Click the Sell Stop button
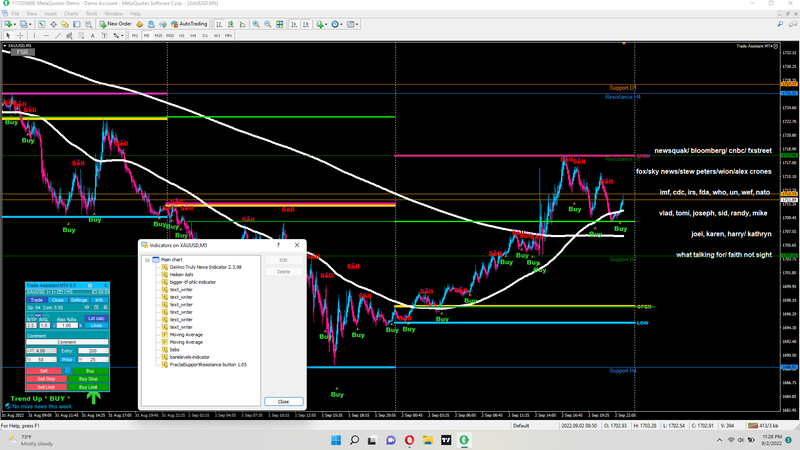Image resolution: width=800 pixels, height=450 pixels. click(46, 379)
